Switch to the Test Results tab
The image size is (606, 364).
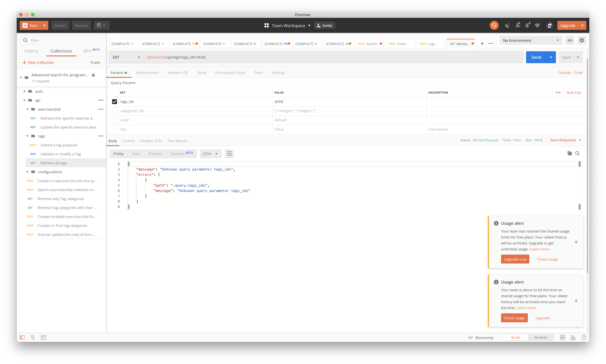click(x=177, y=141)
